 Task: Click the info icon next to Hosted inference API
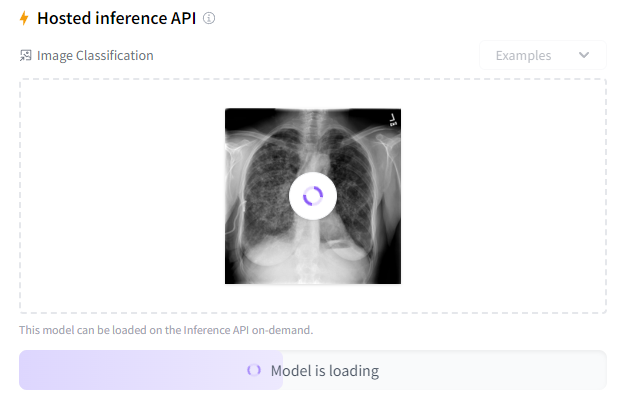(209, 18)
